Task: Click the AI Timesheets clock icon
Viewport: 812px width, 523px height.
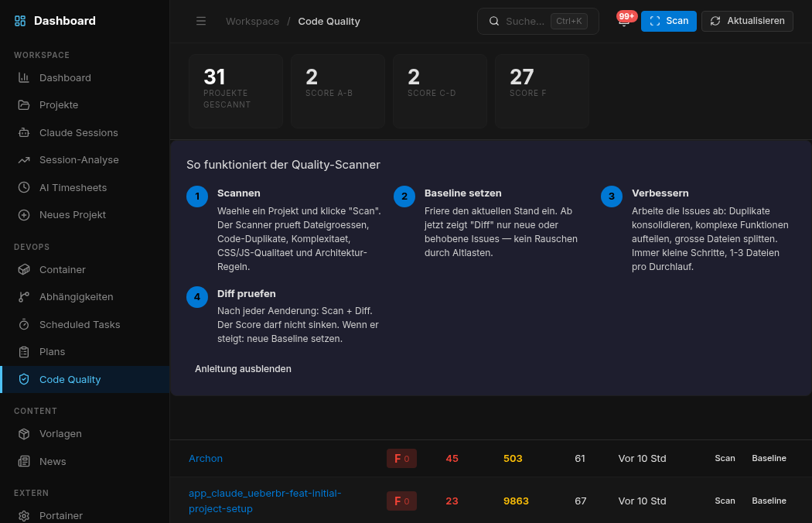Action: (x=24, y=187)
